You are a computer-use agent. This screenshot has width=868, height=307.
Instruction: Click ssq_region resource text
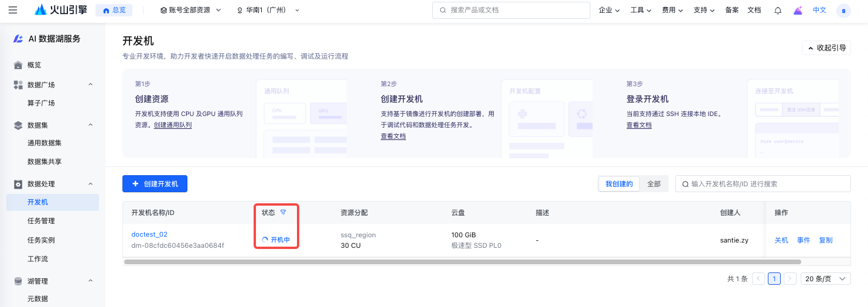pos(358,235)
